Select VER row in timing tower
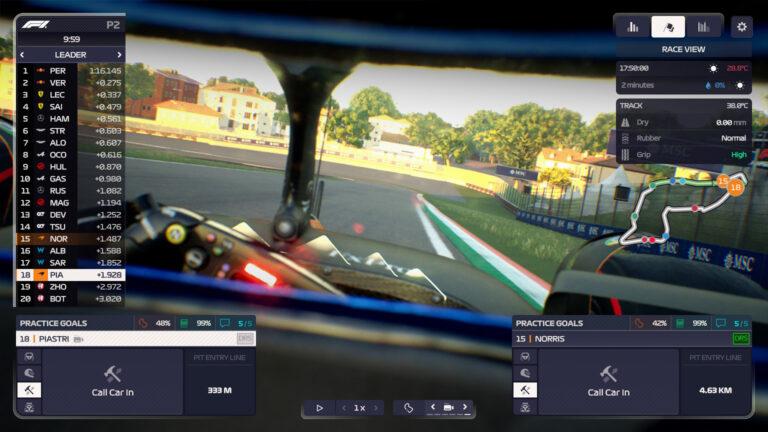 click(x=71, y=83)
